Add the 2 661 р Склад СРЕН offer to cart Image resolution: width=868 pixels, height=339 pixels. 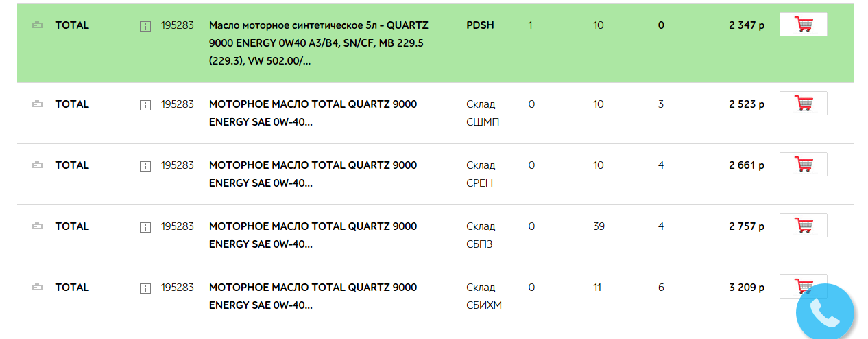click(804, 165)
